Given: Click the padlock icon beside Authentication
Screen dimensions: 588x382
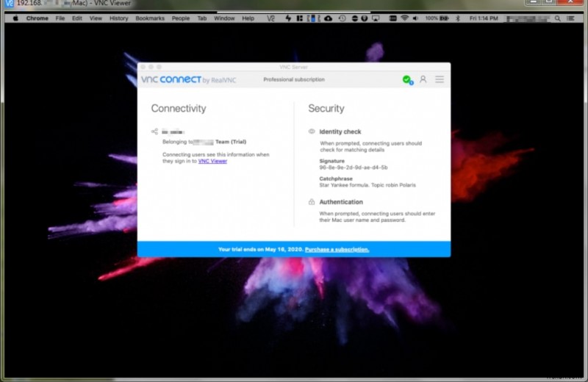Looking at the screenshot, I should tap(312, 202).
